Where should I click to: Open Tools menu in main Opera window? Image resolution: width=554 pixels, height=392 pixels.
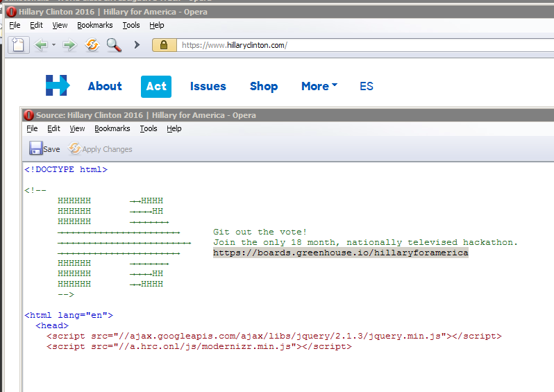131,25
